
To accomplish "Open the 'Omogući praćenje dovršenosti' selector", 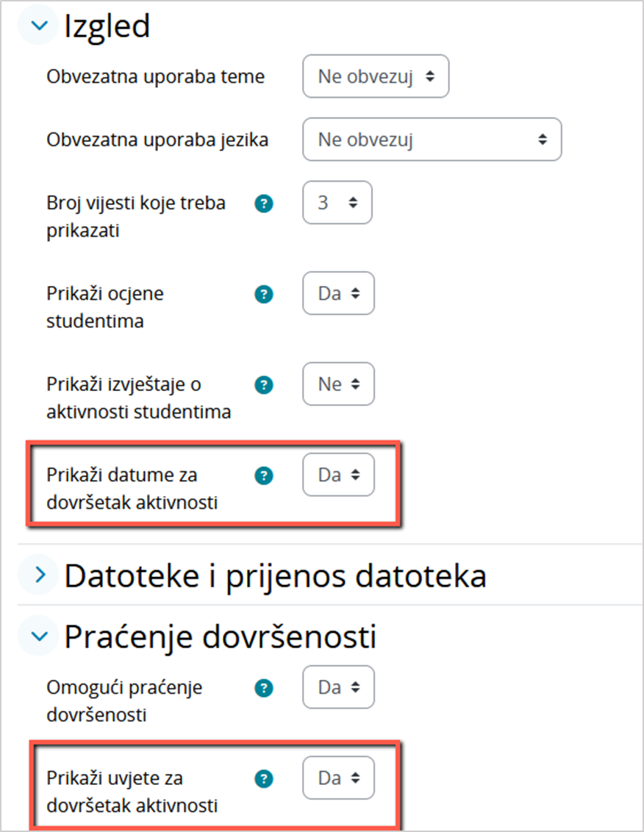I will tap(338, 686).
